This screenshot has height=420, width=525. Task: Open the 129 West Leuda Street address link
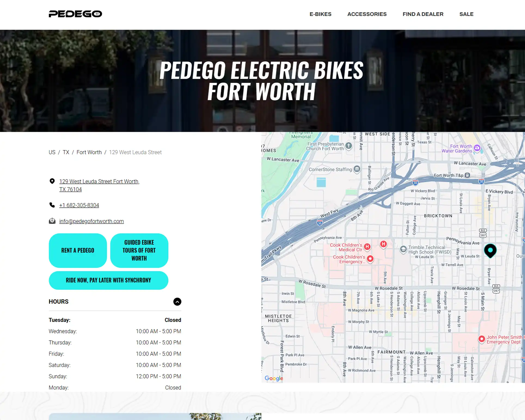[99, 185]
